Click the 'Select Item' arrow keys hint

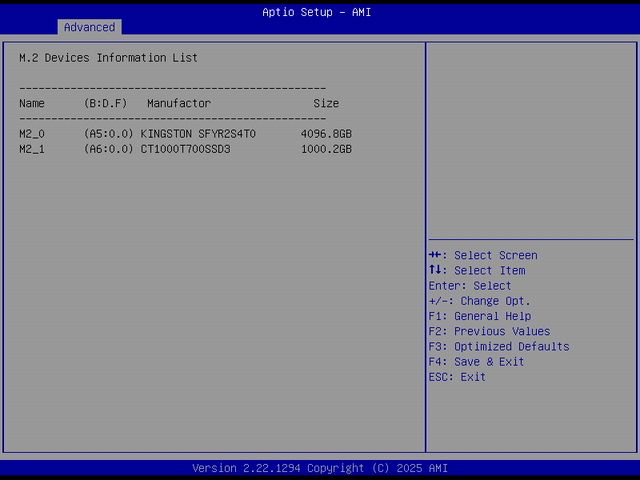point(477,270)
